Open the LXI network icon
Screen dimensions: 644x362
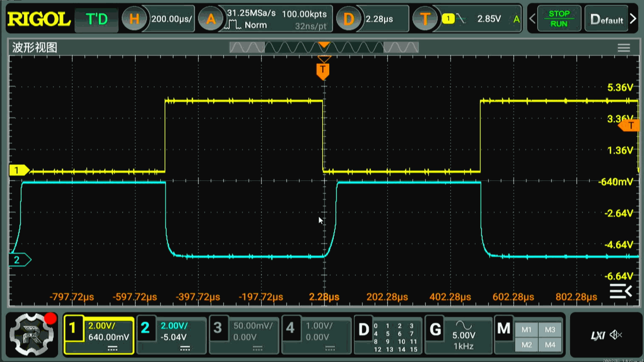(598, 335)
